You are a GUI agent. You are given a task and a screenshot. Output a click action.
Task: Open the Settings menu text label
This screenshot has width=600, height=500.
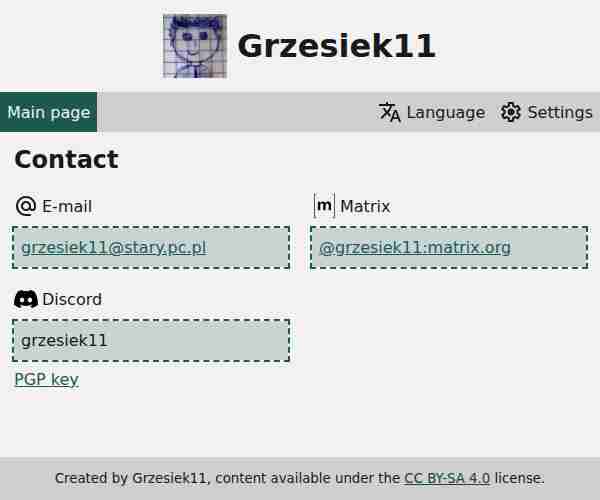coord(560,112)
